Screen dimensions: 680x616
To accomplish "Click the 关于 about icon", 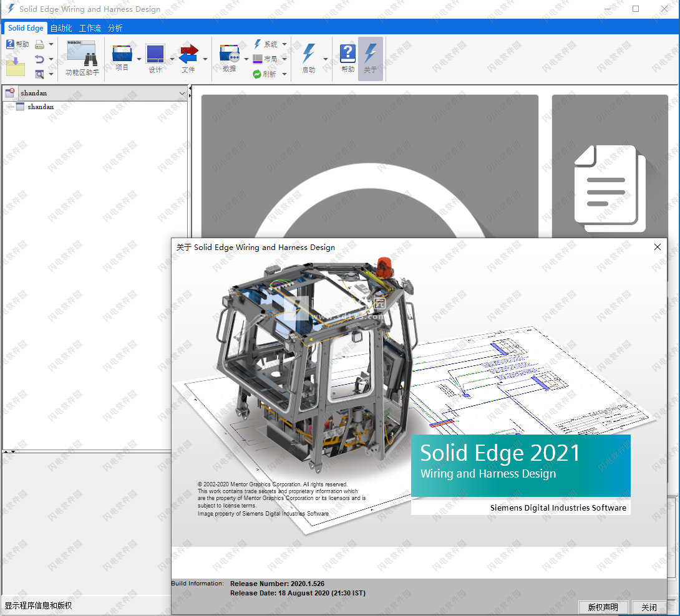I will 371,59.
